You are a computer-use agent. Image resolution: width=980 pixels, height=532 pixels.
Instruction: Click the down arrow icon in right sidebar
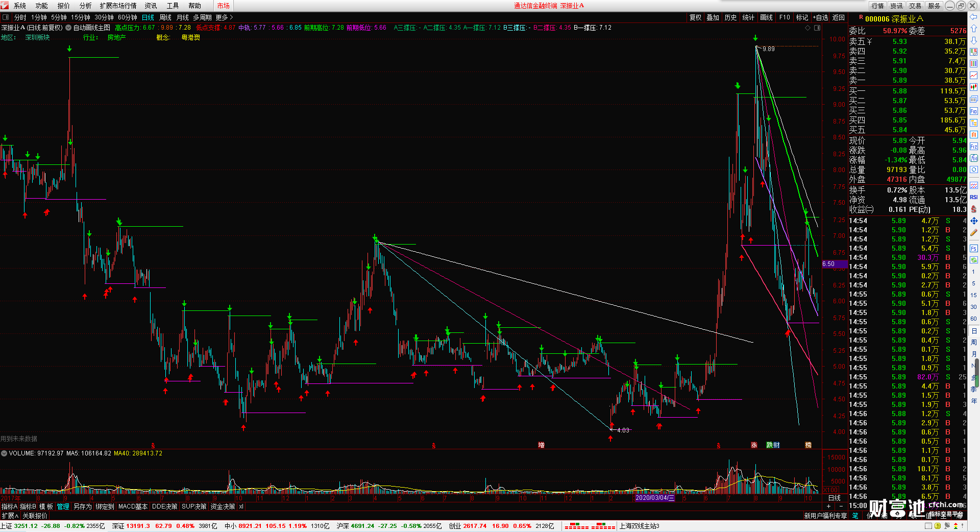pos(974,40)
